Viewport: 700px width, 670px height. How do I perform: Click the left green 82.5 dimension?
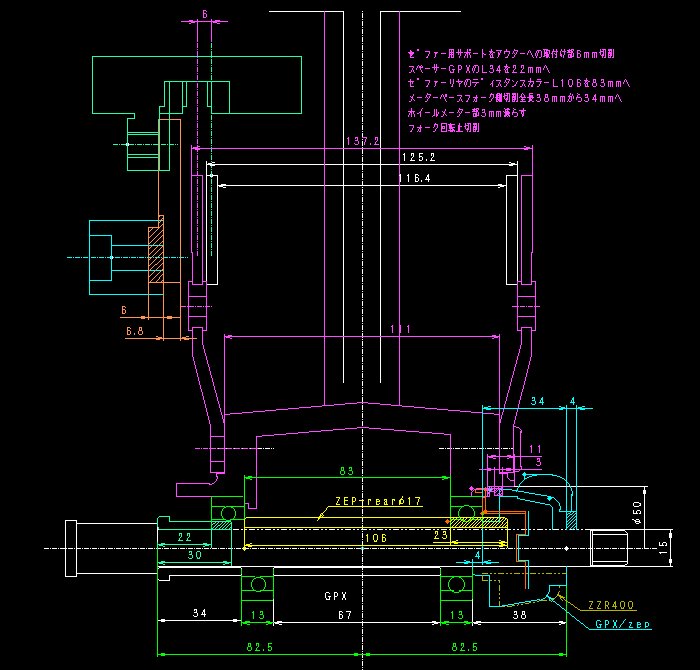coord(259,647)
